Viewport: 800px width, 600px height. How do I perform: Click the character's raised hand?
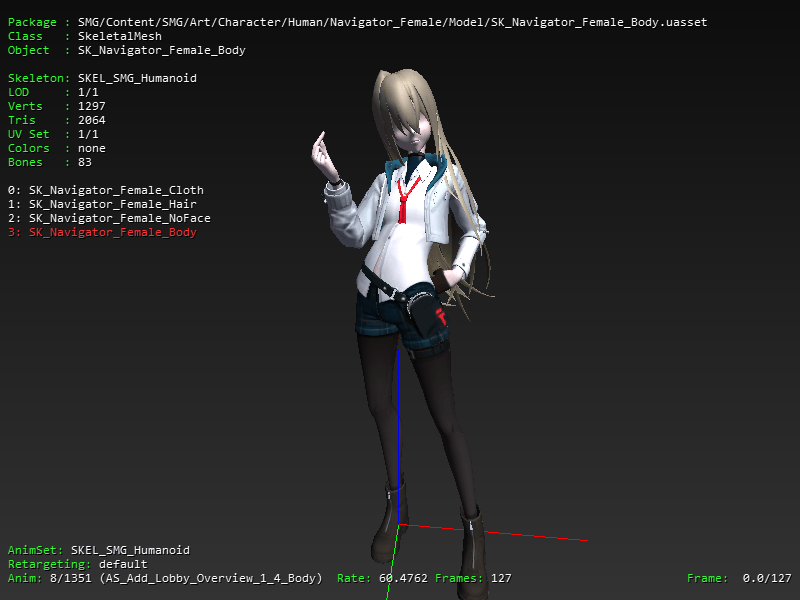[x=323, y=156]
